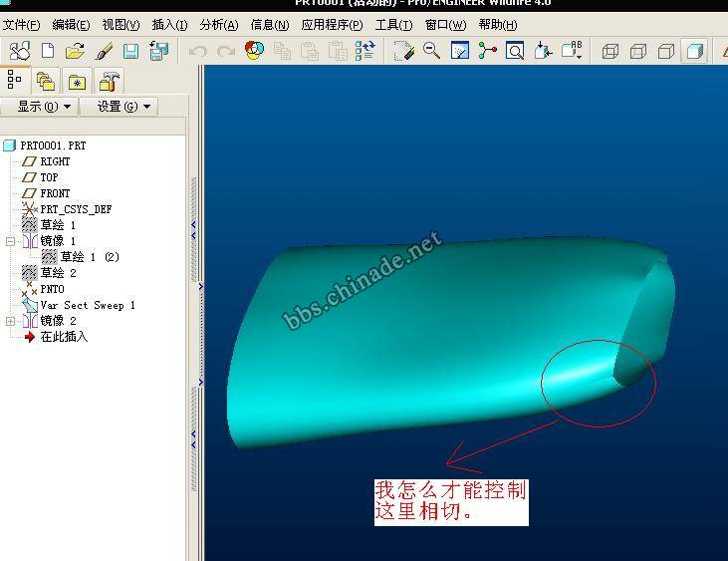
Task: Click the copy icon in toolbar
Action: point(282,51)
